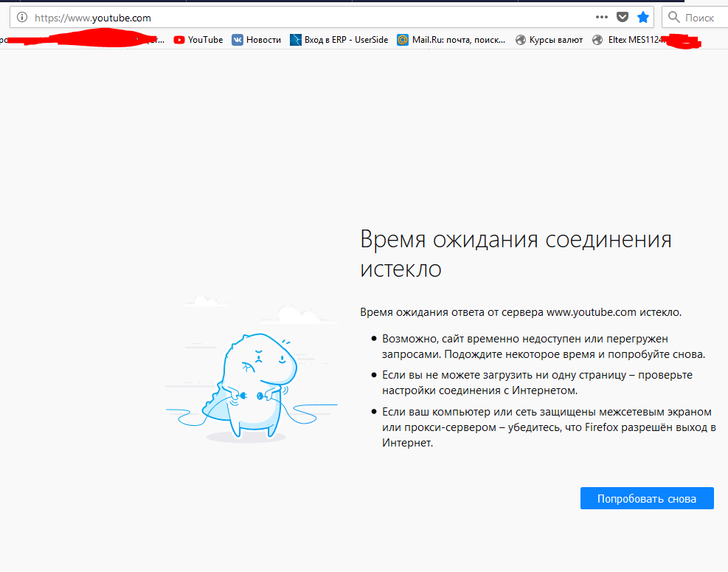This screenshot has height=572, width=728.
Task: Open the Новости VK bookmark
Action: (x=256, y=40)
